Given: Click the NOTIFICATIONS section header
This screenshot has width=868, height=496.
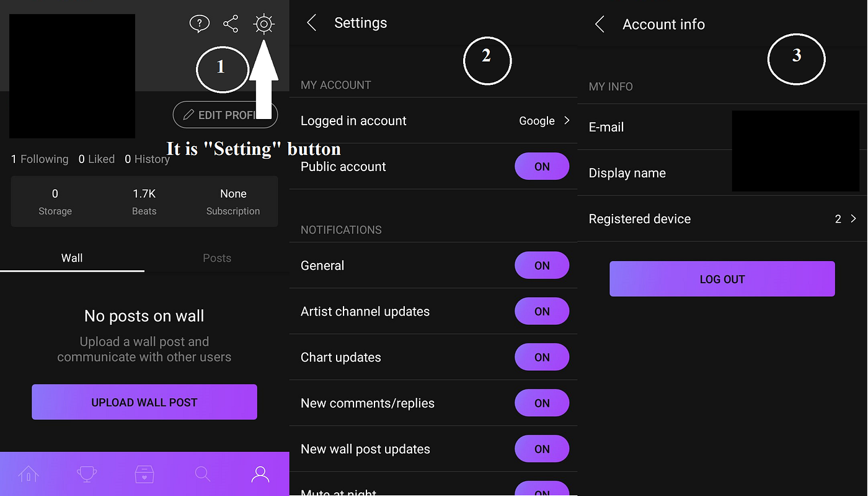Looking at the screenshot, I should tap(341, 229).
